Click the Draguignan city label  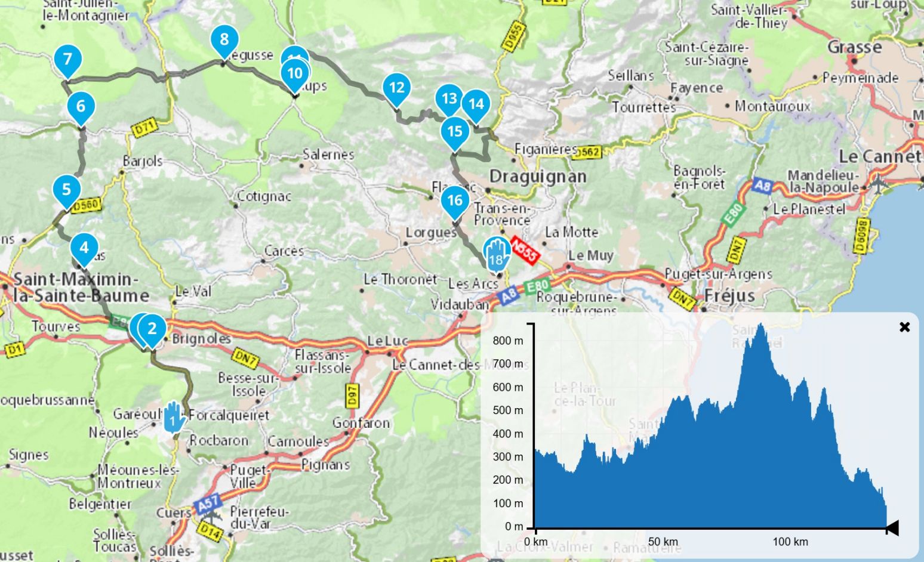click(x=538, y=177)
